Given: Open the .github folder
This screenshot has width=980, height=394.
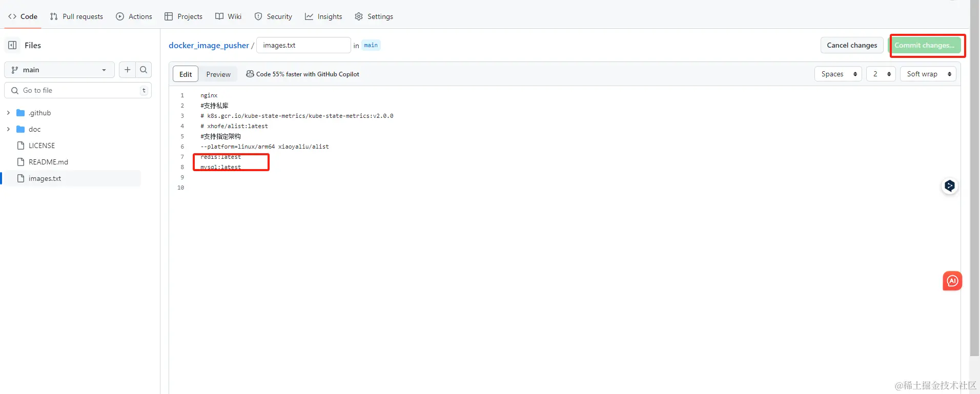Looking at the screenshot, I should click(39, 113).
